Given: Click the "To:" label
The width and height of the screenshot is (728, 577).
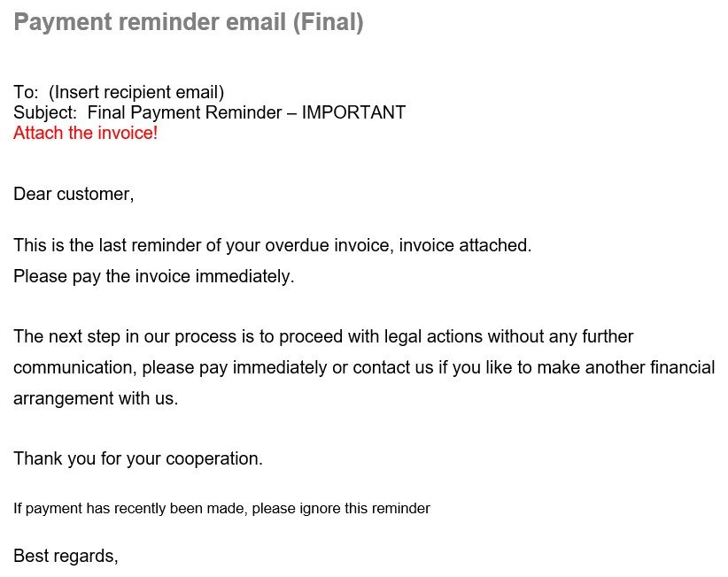Looking at the screenshot, I should [x=26, y=92].
